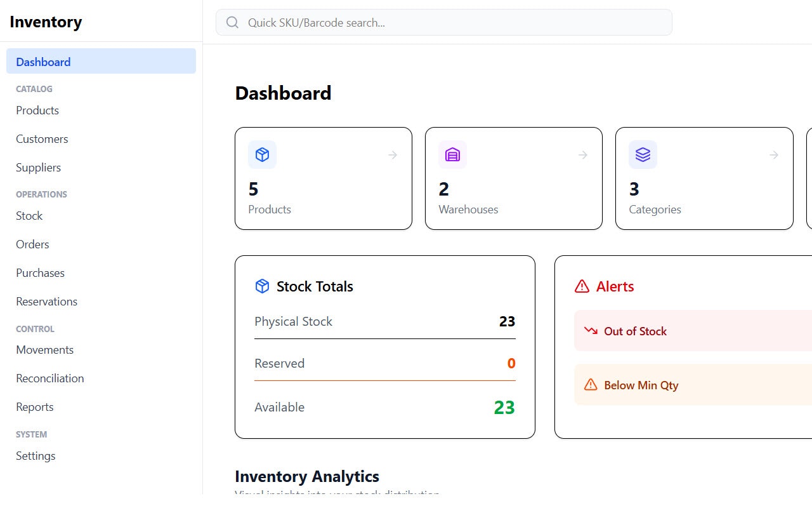Navigate to Reservations
Image resolution: width=812 pixels, height=508 pixels.
point(101,302)
